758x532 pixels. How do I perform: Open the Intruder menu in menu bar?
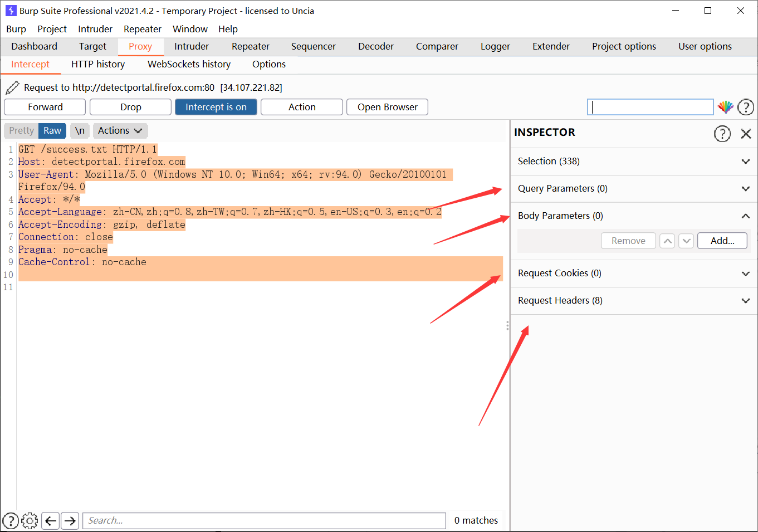click(95, 29)
